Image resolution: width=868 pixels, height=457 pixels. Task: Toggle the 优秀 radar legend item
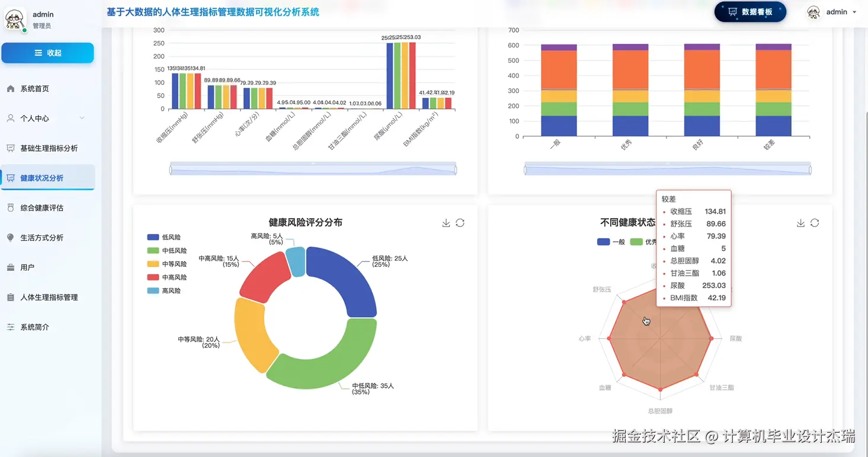coord(643,242)
